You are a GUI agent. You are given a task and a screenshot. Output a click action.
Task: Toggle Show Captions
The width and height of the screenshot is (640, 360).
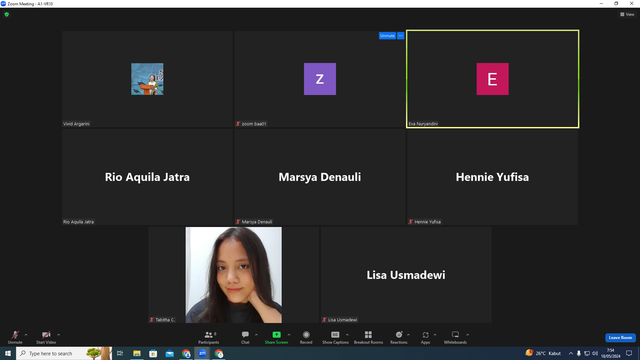[335, 338]
